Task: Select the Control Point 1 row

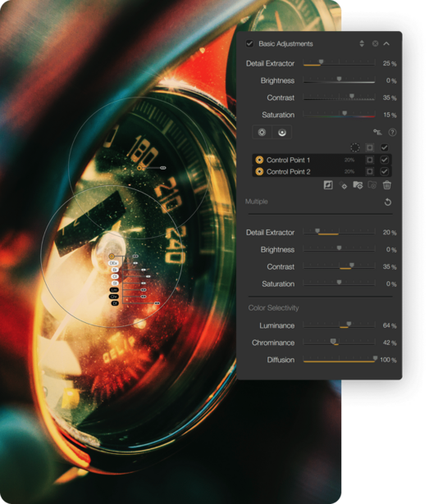Action: (x=322, y=160)
